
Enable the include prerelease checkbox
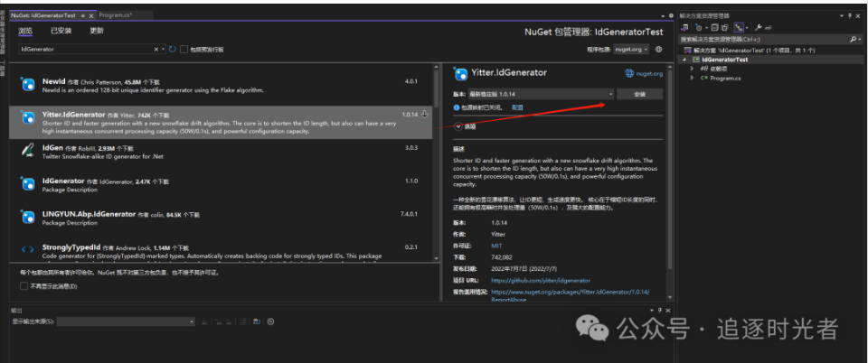[184, 49]
